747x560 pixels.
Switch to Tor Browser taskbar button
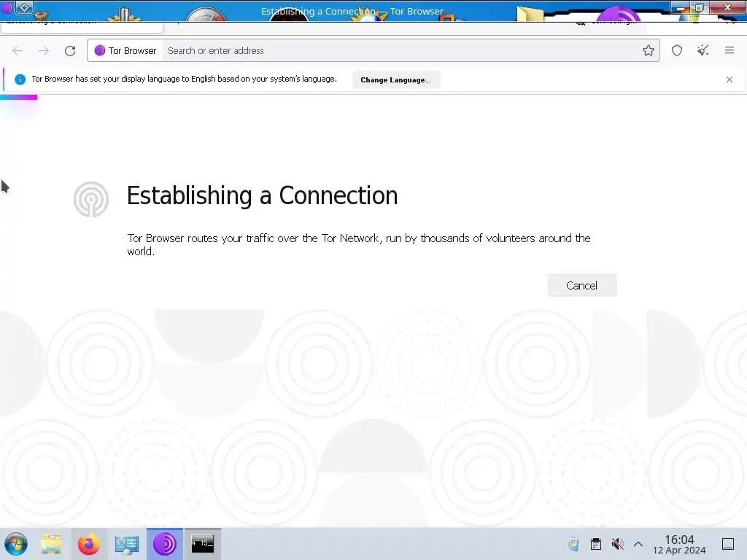coord(164,544)
